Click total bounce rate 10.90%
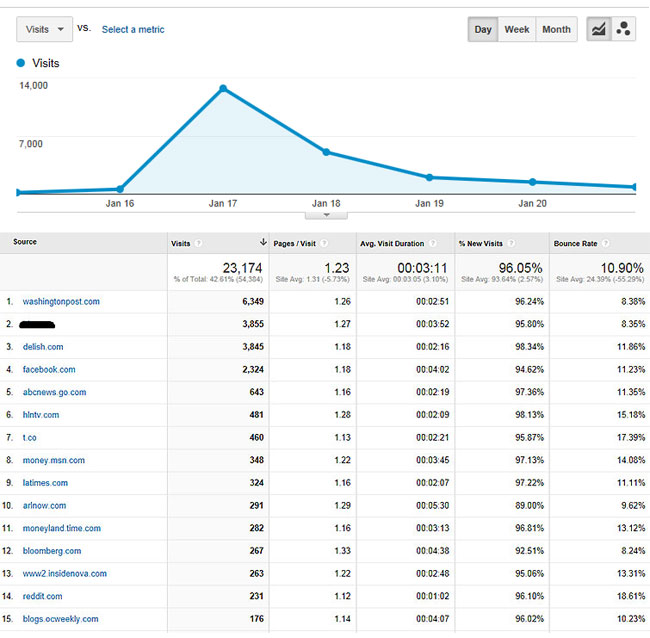 [622, 267]
